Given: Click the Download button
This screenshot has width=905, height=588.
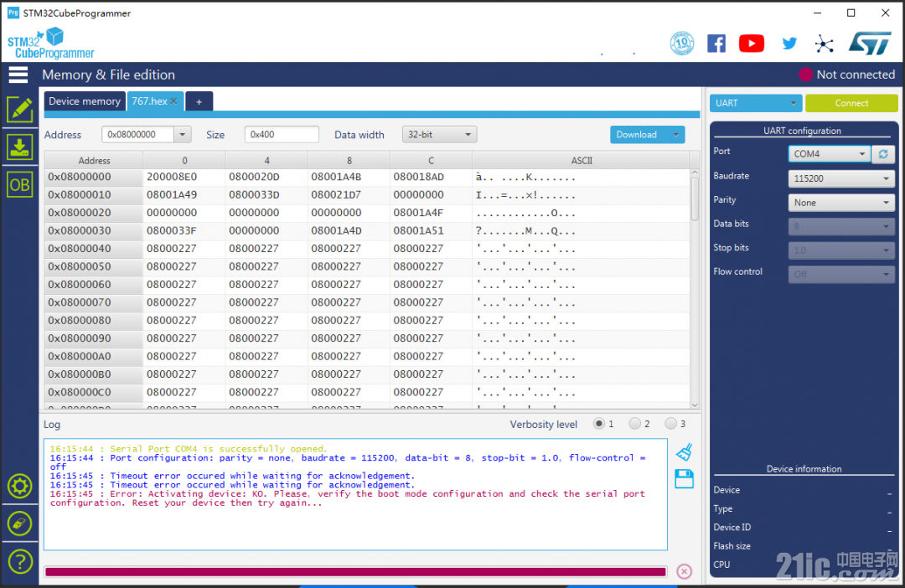Looking at the screenshot, I should coord(639,135).
